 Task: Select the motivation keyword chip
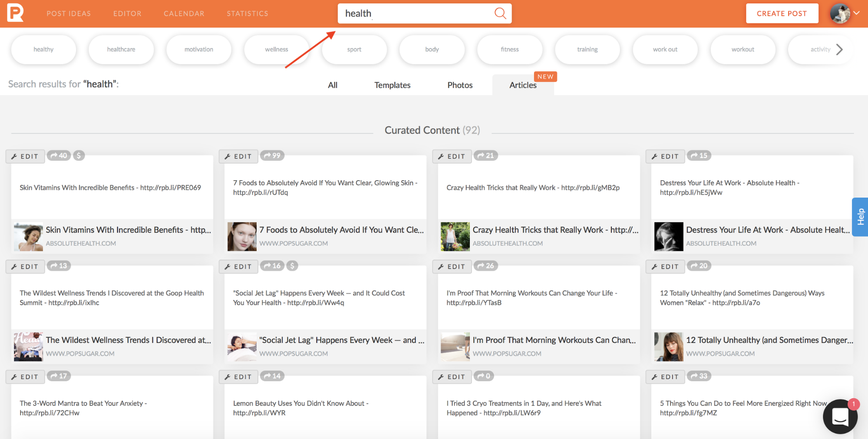tap(199, 50)
